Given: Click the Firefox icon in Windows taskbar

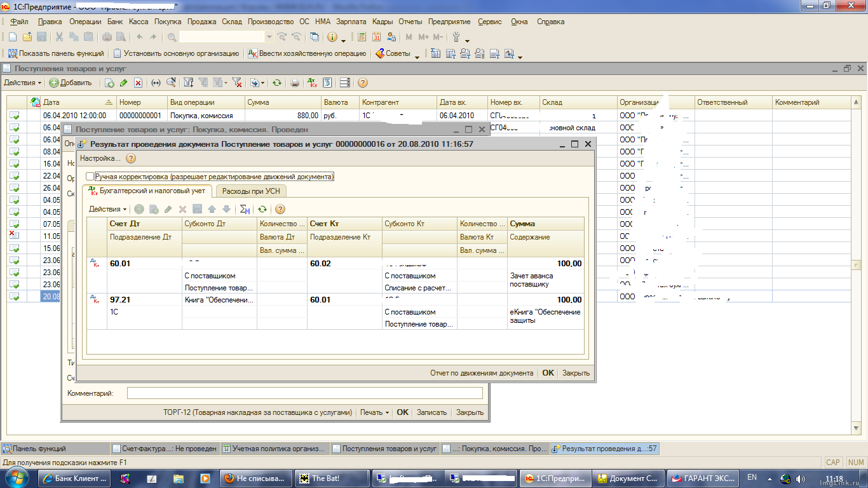Looking at the screenshot, I should click(x=229, y=478).
